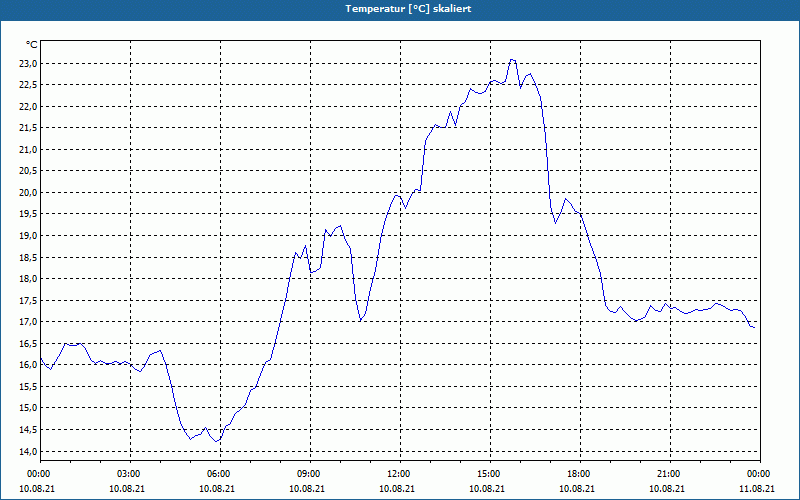Click the 18,0 y-axis label
The height and width of the screenshot is (500, 800).
pos(28,279)
